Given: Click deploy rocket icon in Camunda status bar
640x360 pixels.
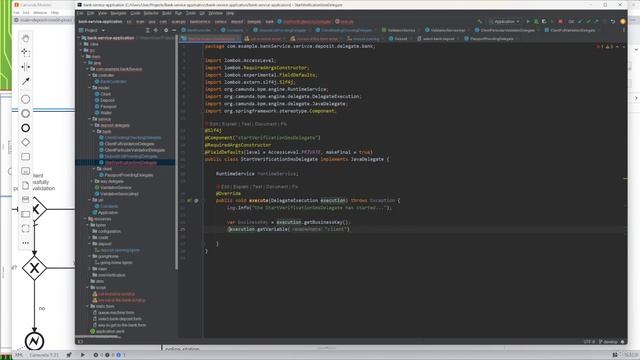Looking at the screenshot, I should coord(69,355).
